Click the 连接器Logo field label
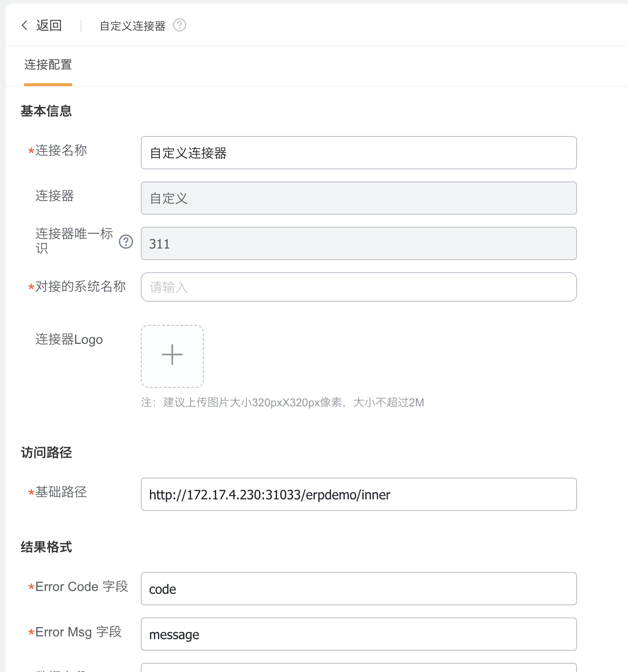 coord(69,340)
